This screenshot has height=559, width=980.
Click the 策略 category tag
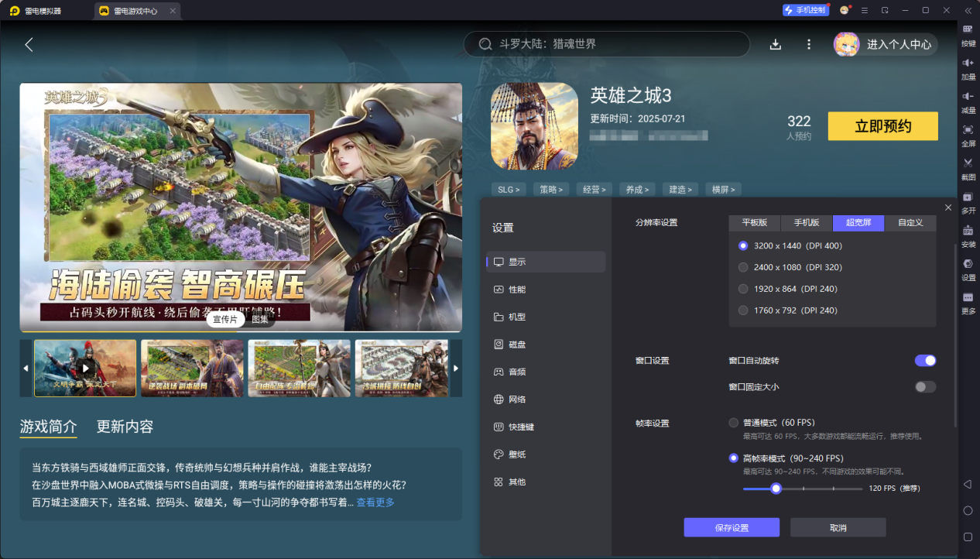pyautogui.click(x=552, y=189)
